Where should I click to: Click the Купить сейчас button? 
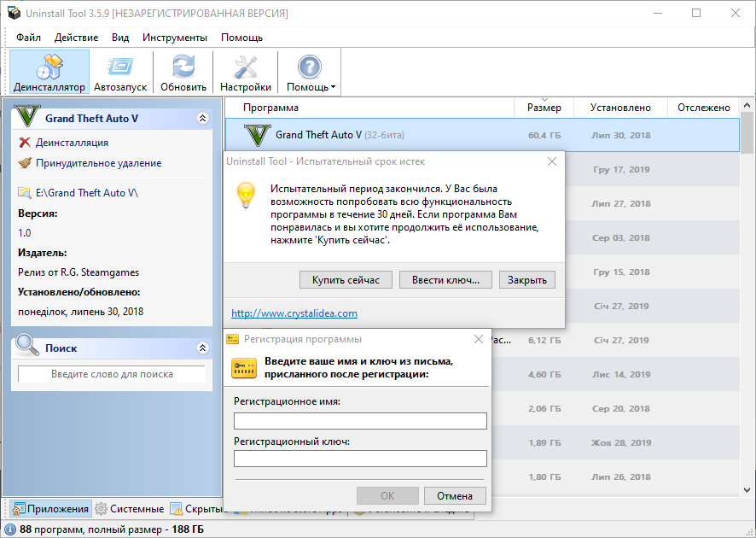pos(346,280)
